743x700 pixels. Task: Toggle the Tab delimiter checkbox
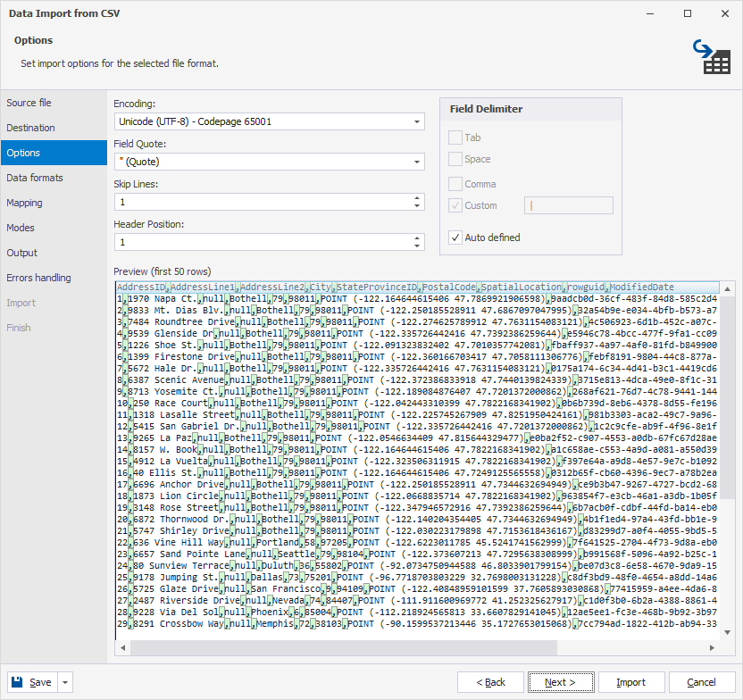click(x=455, y=137)
